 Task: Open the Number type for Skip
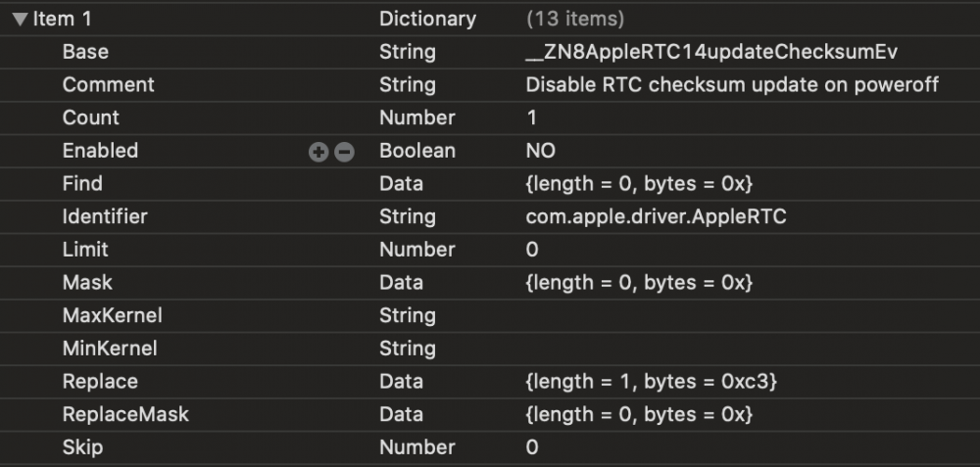pos(417,447)
